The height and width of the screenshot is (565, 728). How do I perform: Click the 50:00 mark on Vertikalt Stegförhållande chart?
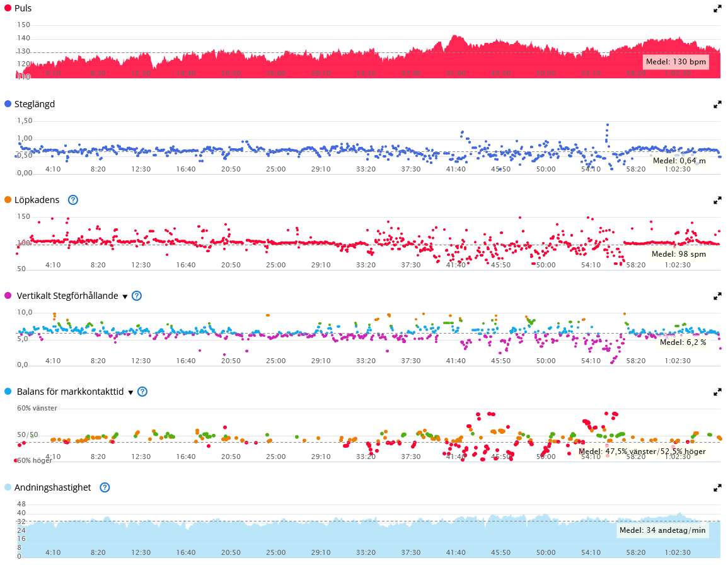[x=546, y=361]
